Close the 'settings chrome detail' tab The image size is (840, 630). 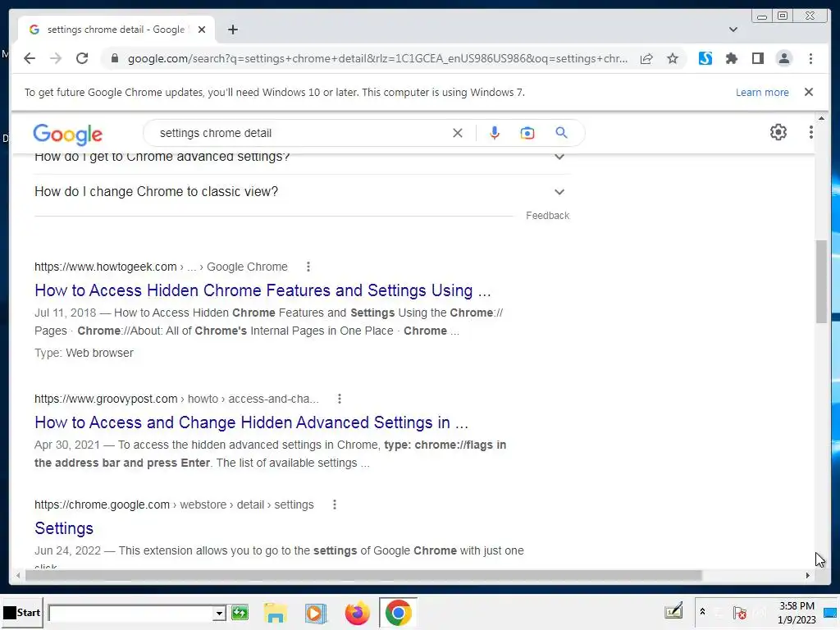(202, 30)
